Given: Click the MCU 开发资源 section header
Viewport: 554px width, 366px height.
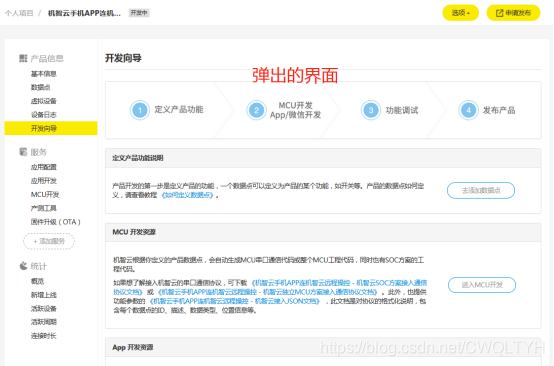Looking at the screenshot, I should point(323,232).
